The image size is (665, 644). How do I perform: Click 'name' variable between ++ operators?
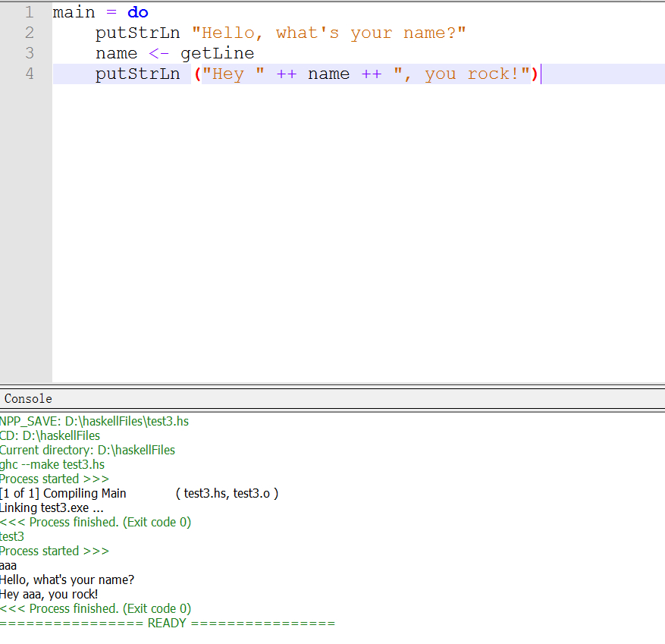[x=328, y=74]
